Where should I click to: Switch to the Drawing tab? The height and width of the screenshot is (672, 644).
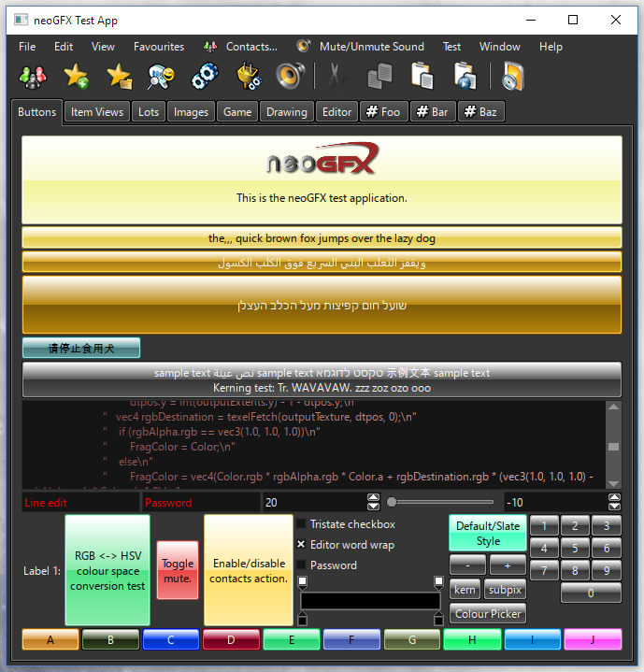[287, 112]
